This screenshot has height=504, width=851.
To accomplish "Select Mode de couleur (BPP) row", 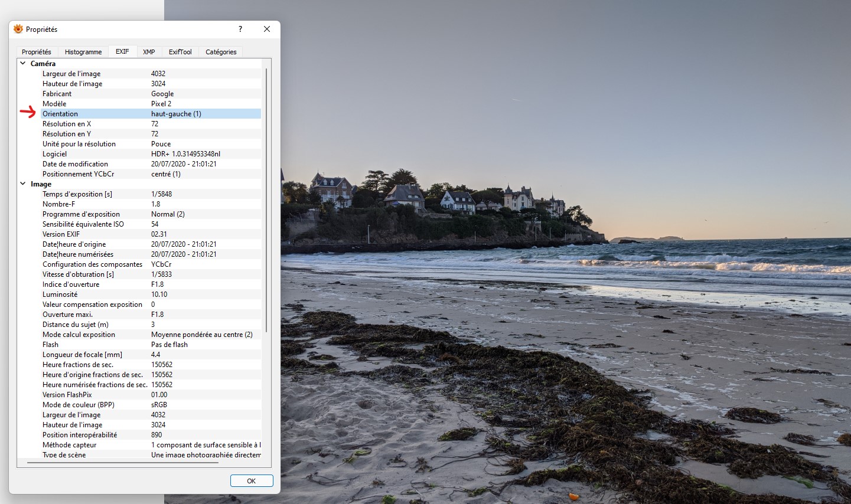I will point(151,405).
